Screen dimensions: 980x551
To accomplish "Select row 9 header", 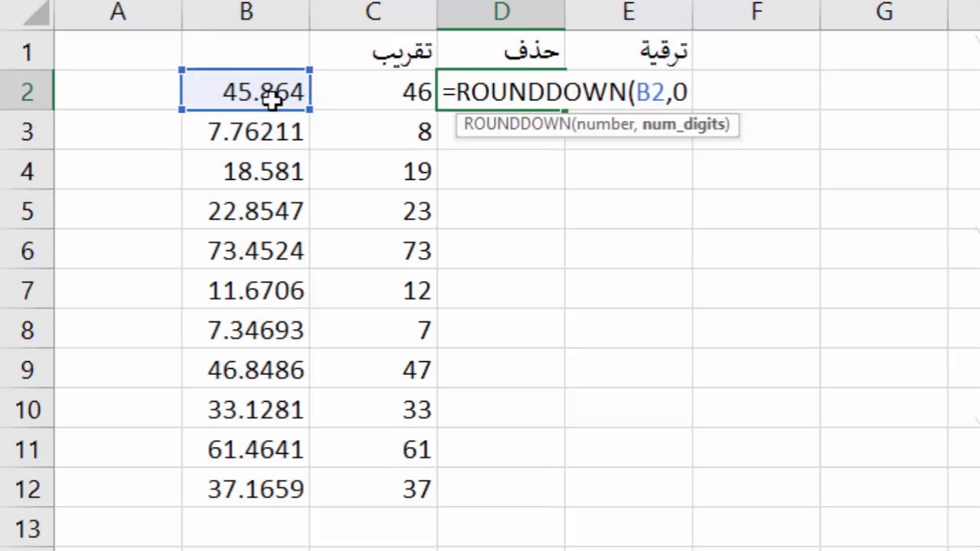I will (x=27, y=370).
